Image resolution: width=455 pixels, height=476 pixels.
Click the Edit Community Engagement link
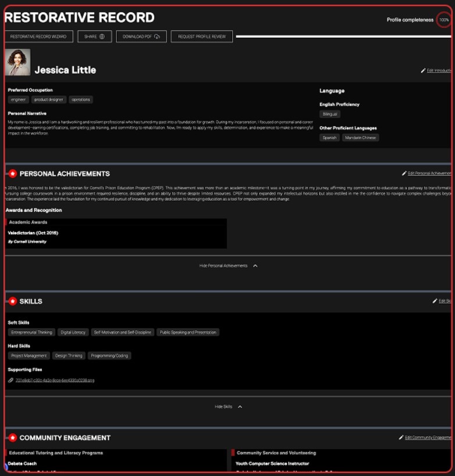(428, 438)
